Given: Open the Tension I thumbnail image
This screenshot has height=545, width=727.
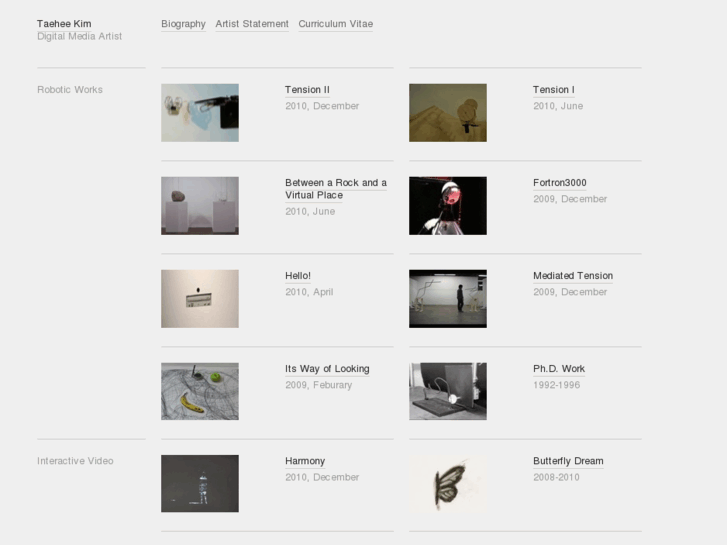Looking at the screenshot, I should (x=448, y=113).
